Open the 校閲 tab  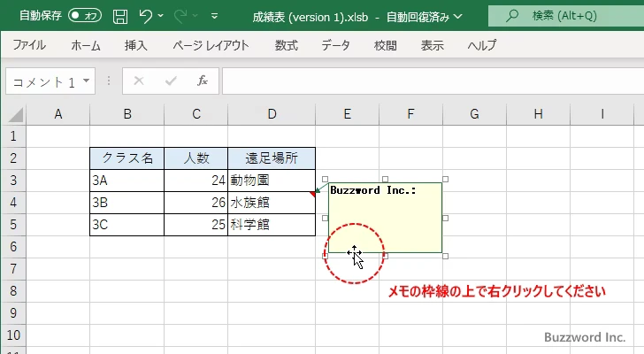pos(386,45)
